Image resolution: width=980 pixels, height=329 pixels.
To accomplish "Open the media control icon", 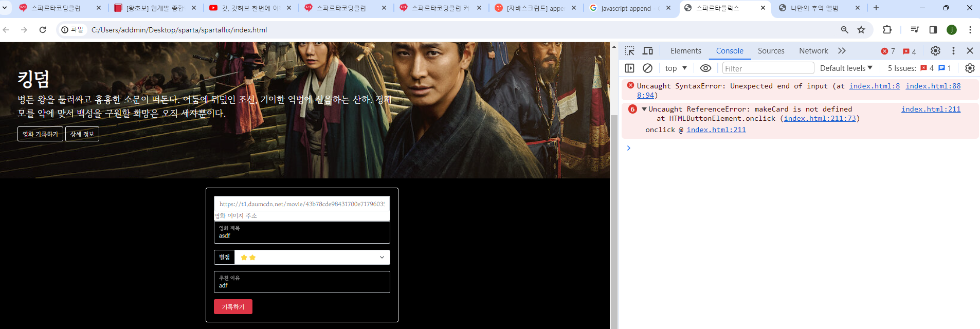I will pyautogui.click(x=914, y=30).
